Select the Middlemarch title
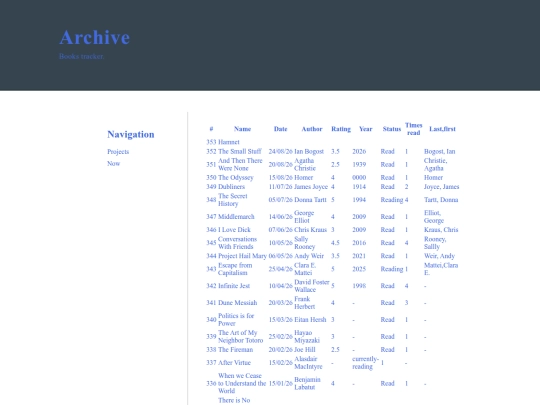540x405 pixels. (x=236, y=217)
